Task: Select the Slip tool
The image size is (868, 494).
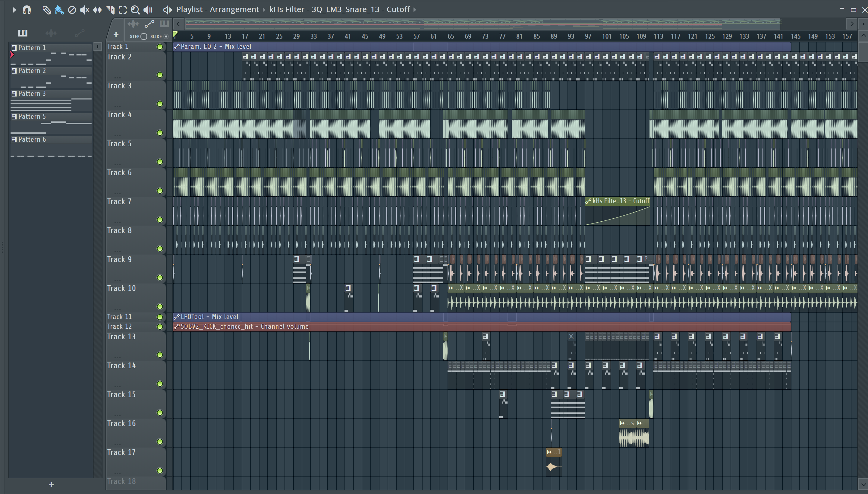Action: pos(97,10)
